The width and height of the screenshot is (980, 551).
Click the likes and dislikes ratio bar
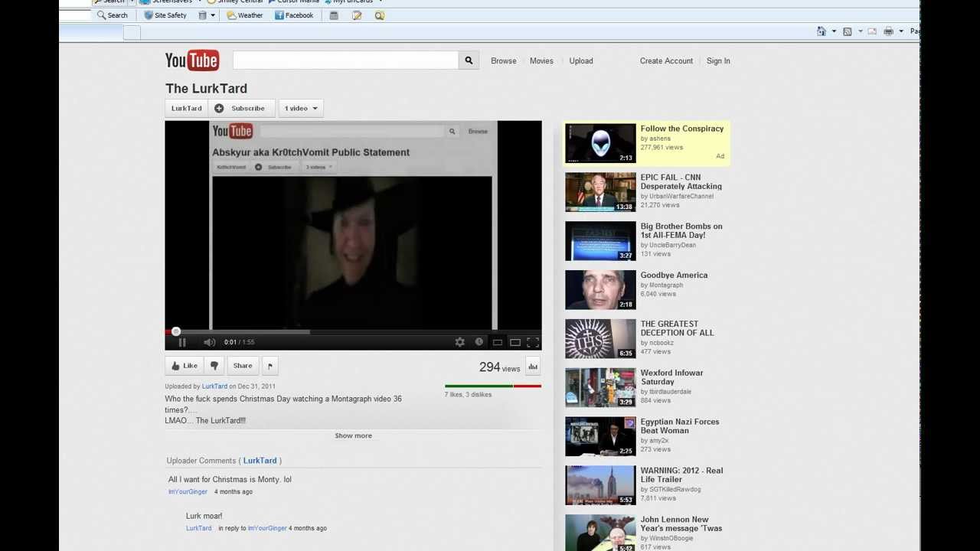pyautogui.click(x=493, y=386)
